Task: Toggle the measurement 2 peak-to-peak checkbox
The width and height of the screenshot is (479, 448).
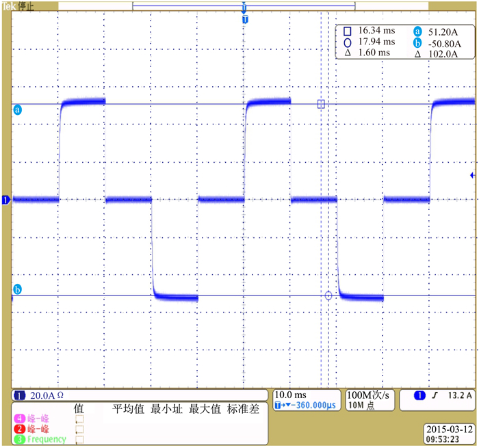Action: (x=79, y=429)
